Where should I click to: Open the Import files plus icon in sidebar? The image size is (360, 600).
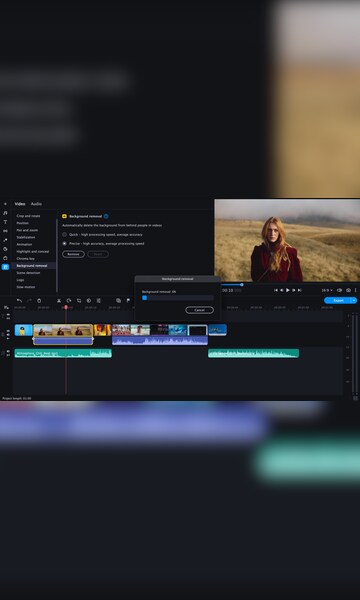pos(5,204)
